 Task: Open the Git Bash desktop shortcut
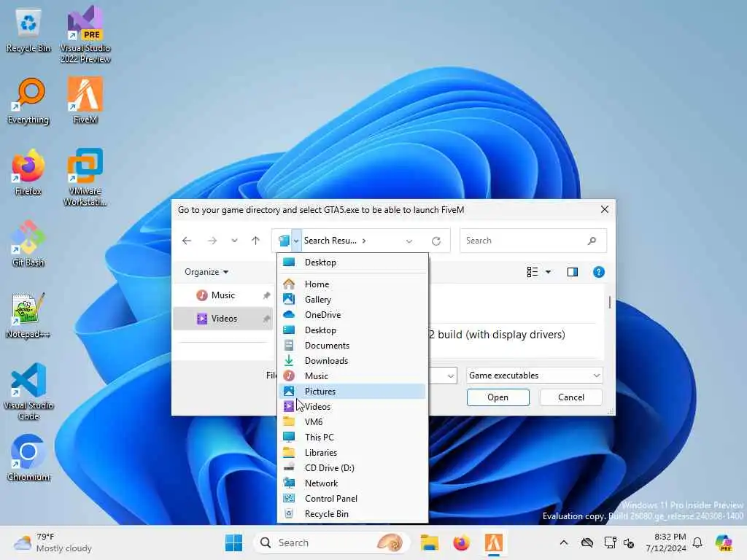point(28,244)
